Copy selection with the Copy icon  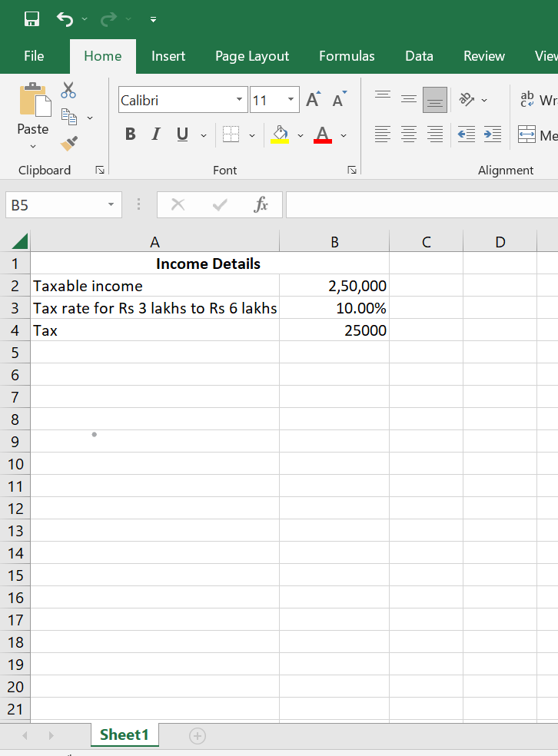[x=69, y=117]
